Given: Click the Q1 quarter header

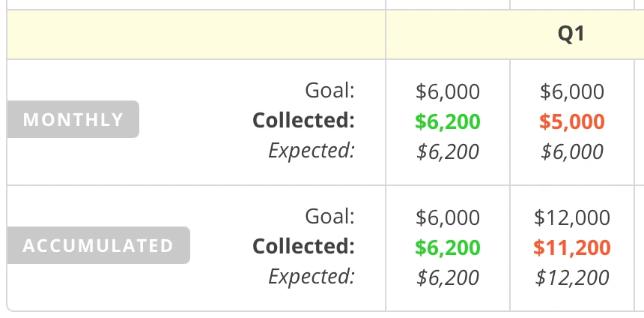Looking at the screenshot, I should 571,34.
